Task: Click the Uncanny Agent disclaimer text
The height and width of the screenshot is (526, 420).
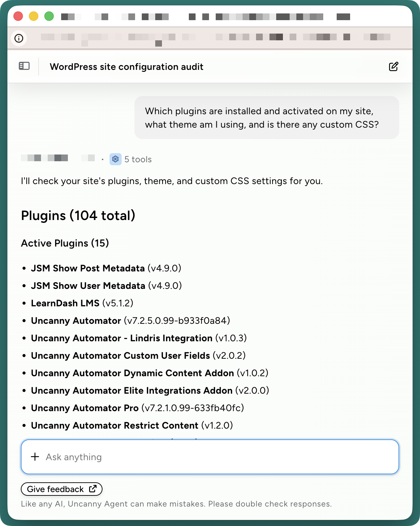Action: tap(176, 504)
